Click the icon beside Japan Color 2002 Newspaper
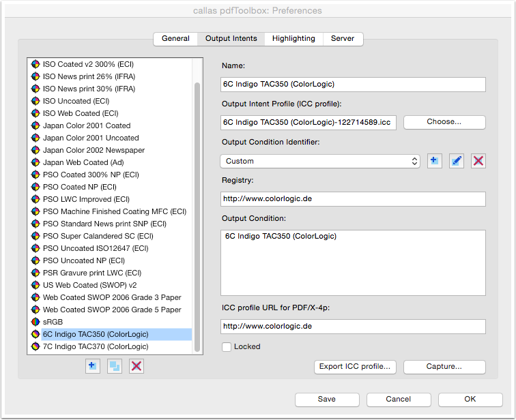516x420 pixels. (35, 150)
